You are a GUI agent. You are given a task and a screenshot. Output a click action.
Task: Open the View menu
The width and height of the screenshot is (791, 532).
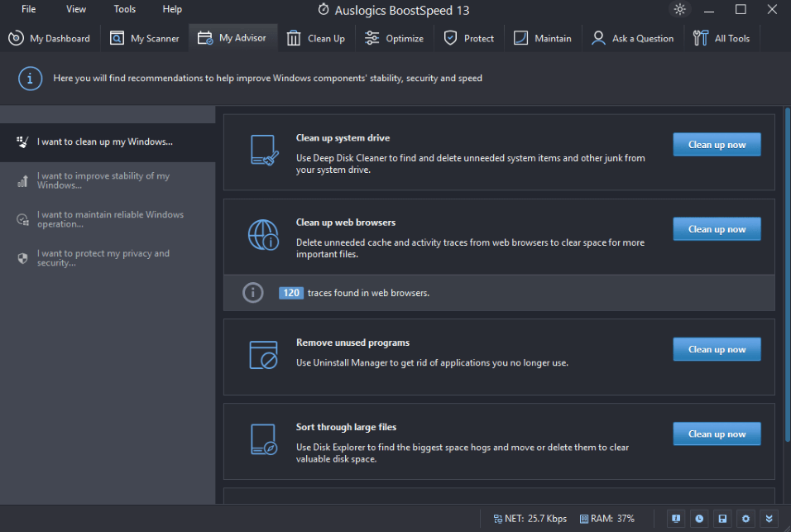tap(75, 9)
